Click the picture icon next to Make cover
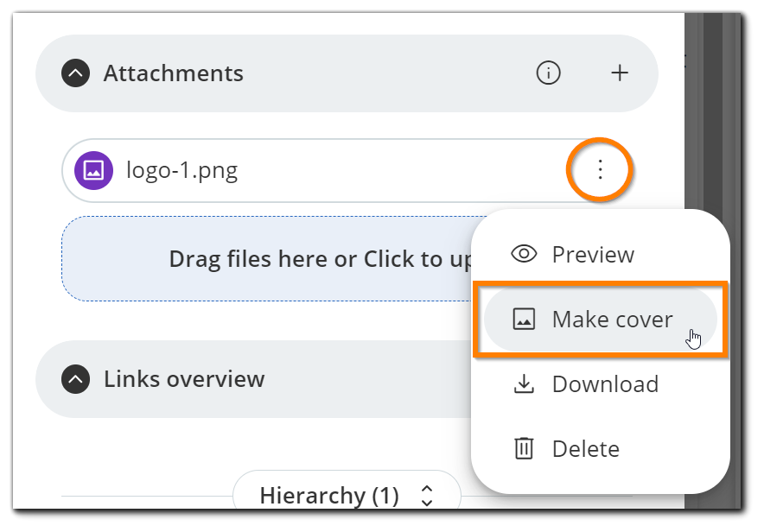The height and width of the screenshot is (532, 764). pyautogui.click(x=524, y=320)
